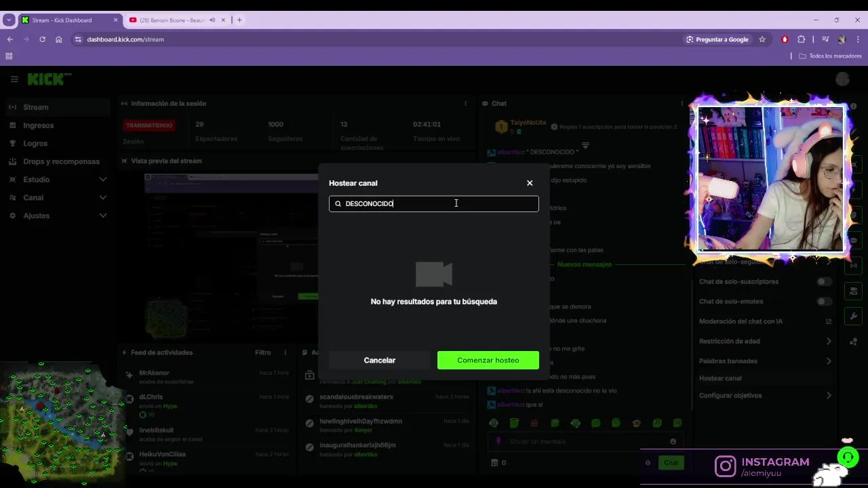Click the linebiliskull activity entry

coord(206,434)
